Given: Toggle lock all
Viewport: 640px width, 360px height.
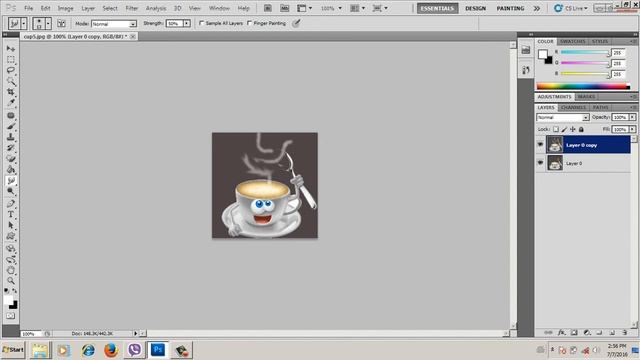Looking at the screenshot, I should [x=581, y=129].
